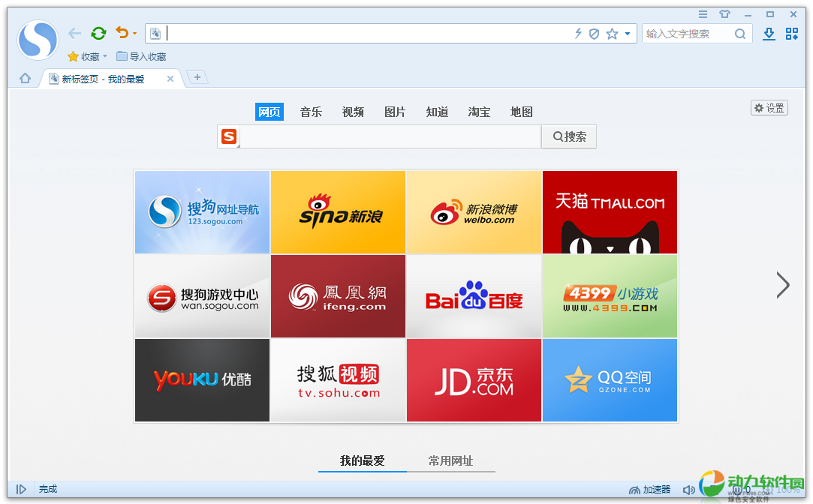Open the undo history dropdown arrow
Screen dimensions: 813x504
point(135,34)
